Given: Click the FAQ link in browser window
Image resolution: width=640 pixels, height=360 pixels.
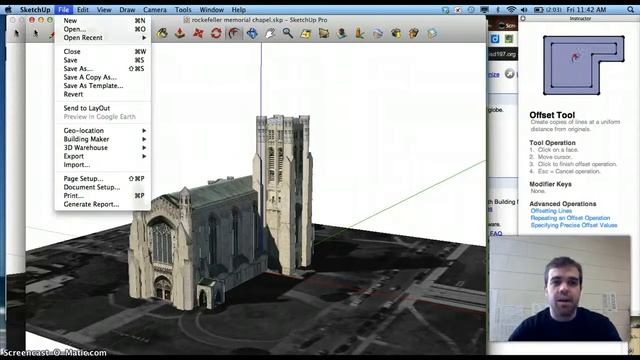Looking at the screenshot, I should tap(496, 233).
